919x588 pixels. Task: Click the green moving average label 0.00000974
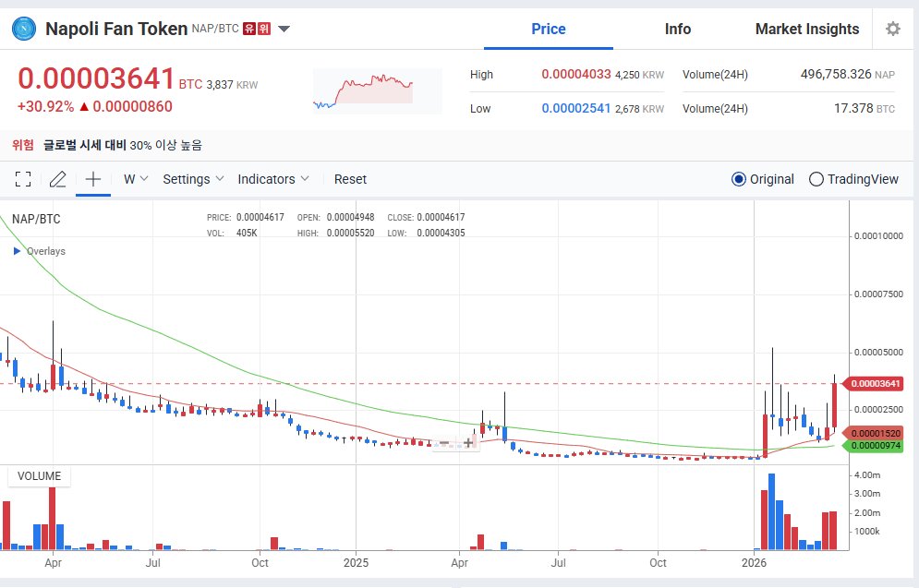point(874,446)
